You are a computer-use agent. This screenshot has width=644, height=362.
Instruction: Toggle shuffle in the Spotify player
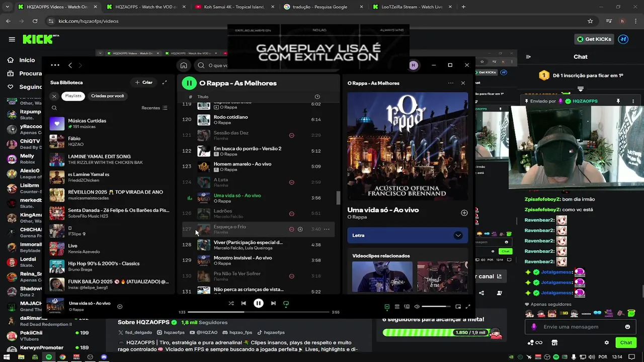coord(231,303)
